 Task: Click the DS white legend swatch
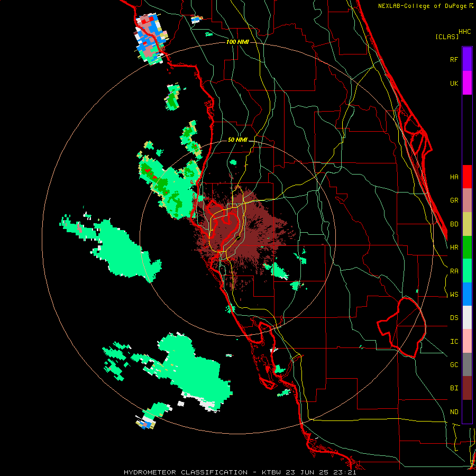tap(467, 317)
